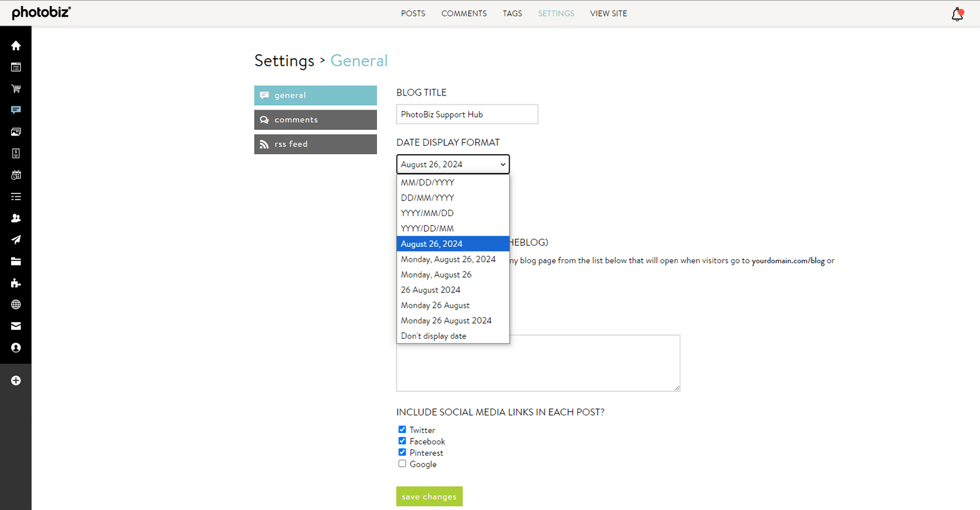980x510 pixels.
Task: Open the calendar scheduling sidebar icon
Action: coord(16,175)
